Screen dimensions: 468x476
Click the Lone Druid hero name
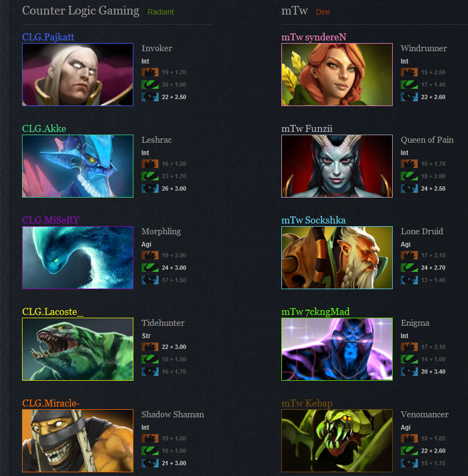point(422,232)
